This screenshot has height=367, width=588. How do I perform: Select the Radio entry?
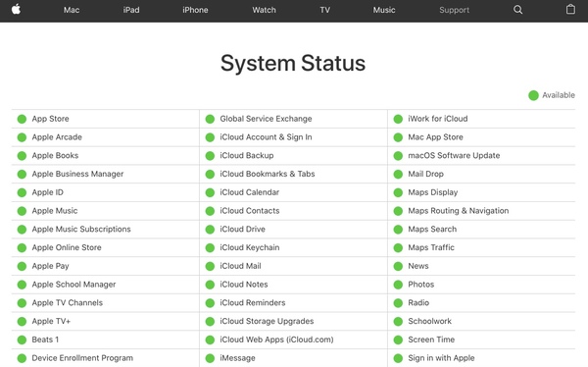pos(418,303)
